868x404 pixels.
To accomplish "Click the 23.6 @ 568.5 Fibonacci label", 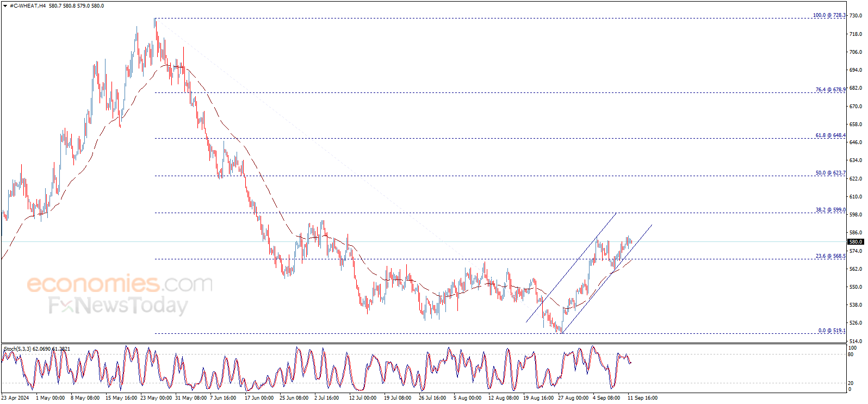I will tap(830, 256).
